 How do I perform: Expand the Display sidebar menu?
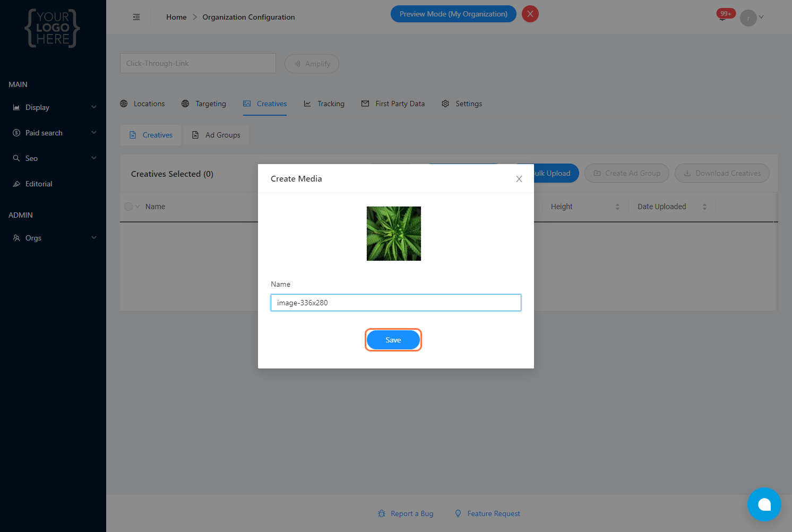53,107
